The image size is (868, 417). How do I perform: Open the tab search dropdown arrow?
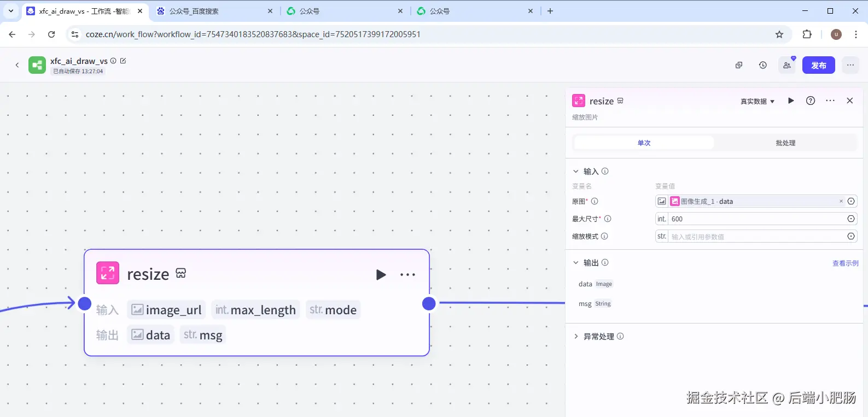point(11,11)
